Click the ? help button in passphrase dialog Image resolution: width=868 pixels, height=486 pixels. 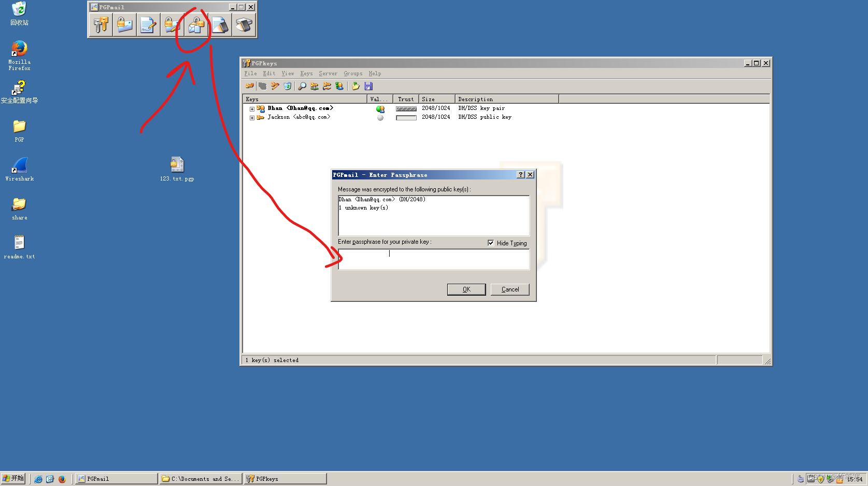[521, 175]
